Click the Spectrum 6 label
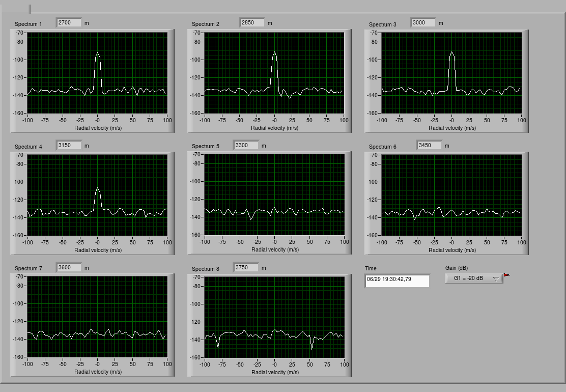This screenshot has height=392, width=566. 383,147
